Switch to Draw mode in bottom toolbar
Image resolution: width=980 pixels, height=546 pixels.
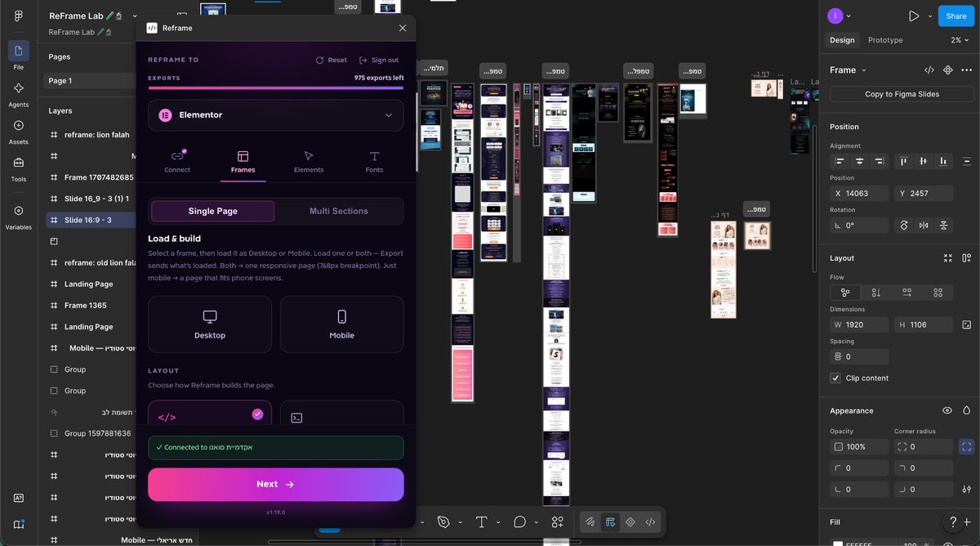point(590,521)
